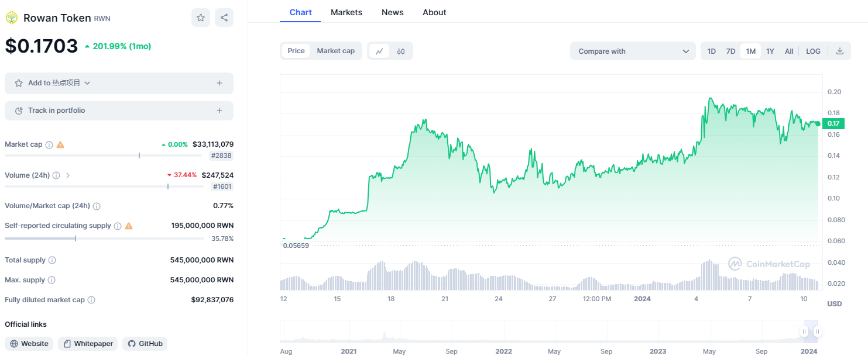Switch to candlestick chart view

[401, 51]
